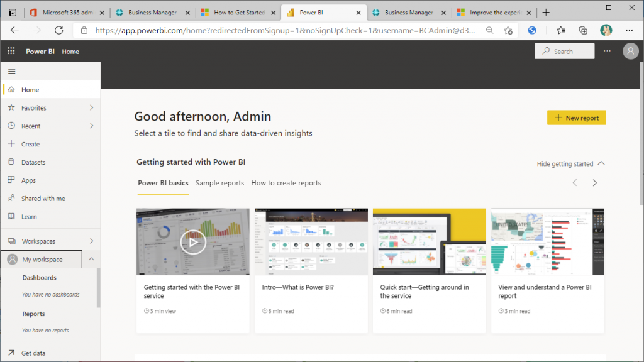Switch to How to create reports tab
Screen dimensions: 644x362
pos(286,183)
